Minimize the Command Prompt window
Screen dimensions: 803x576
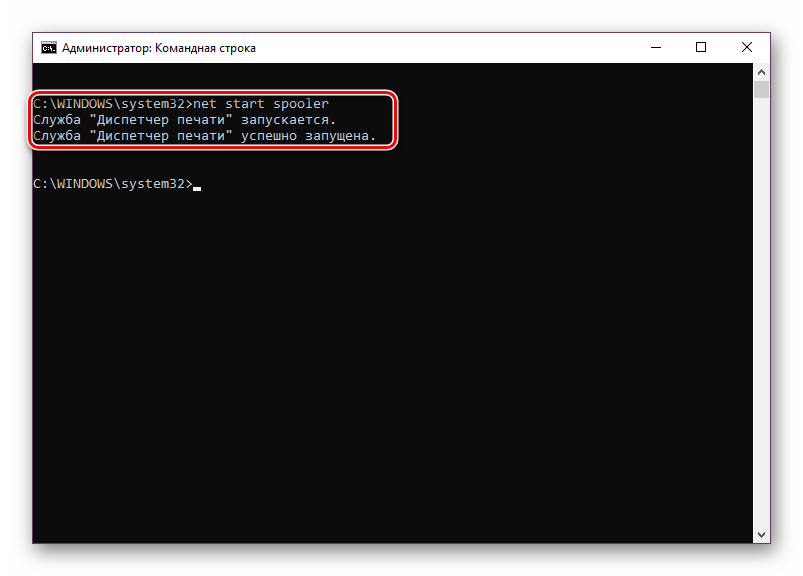(x=656, y=47)
